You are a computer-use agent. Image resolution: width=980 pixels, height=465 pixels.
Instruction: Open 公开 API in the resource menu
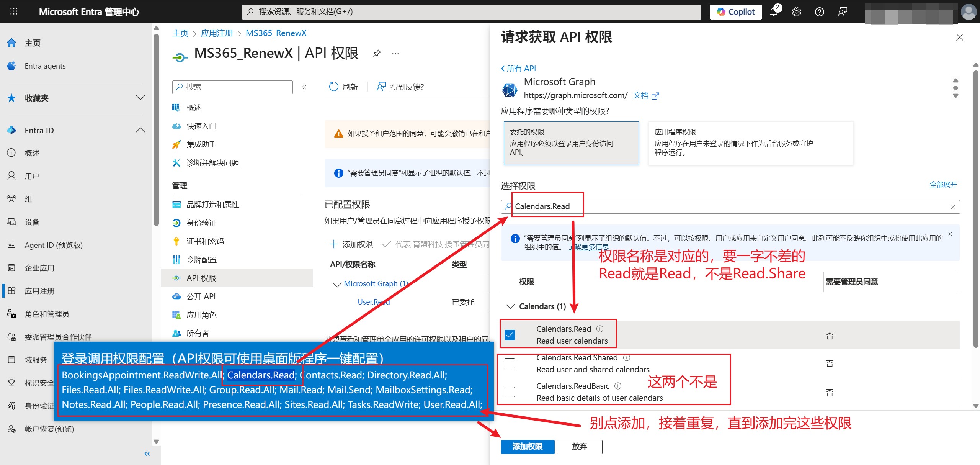pos(201,296)
